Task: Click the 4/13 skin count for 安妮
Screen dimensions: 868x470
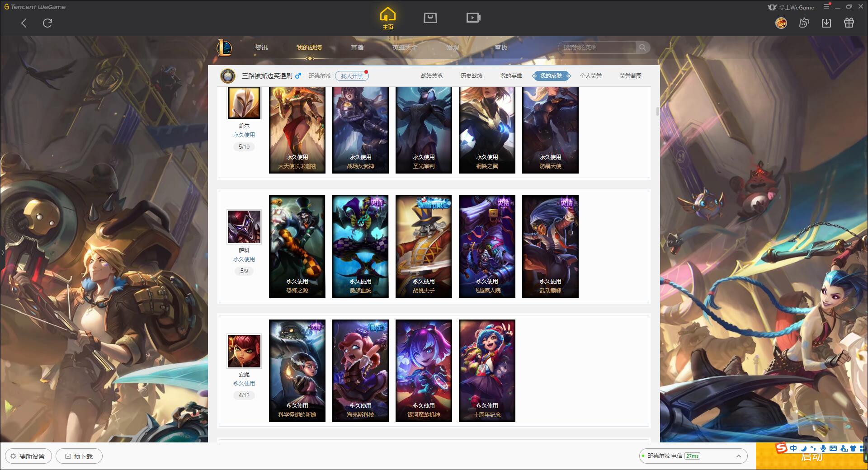Action: coord(244,395)
